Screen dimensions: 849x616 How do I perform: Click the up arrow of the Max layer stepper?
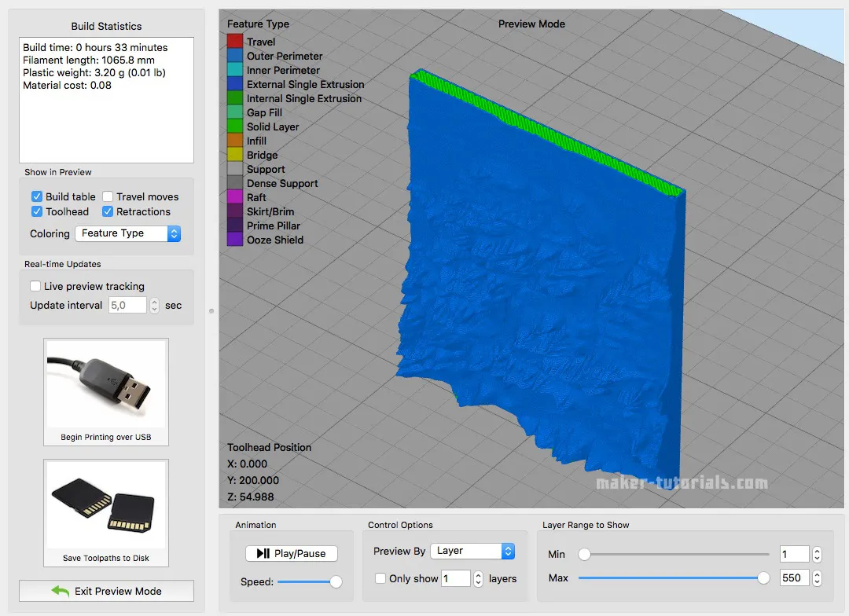(818, 574)
